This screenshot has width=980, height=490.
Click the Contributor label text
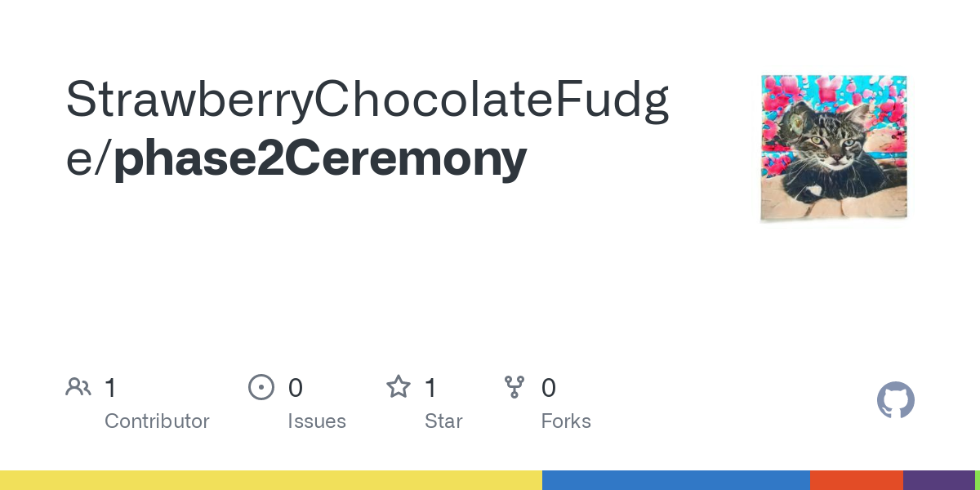tap(157, 421)
